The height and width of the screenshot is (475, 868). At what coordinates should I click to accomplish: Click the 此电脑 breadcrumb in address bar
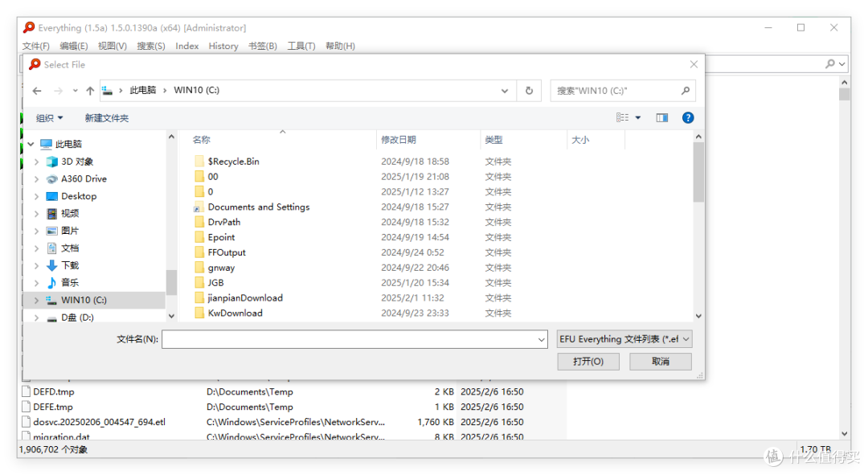point(143,90)
